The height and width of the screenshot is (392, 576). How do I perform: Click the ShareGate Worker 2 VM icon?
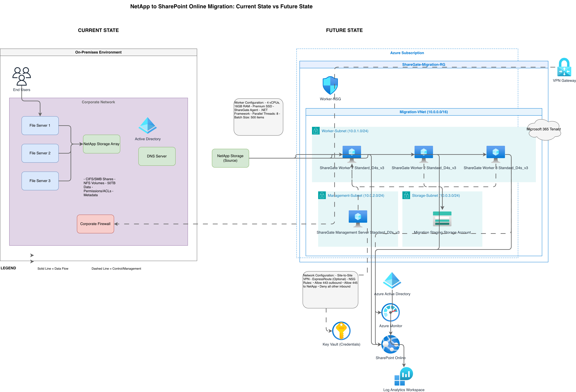click(x=424, y=154)
